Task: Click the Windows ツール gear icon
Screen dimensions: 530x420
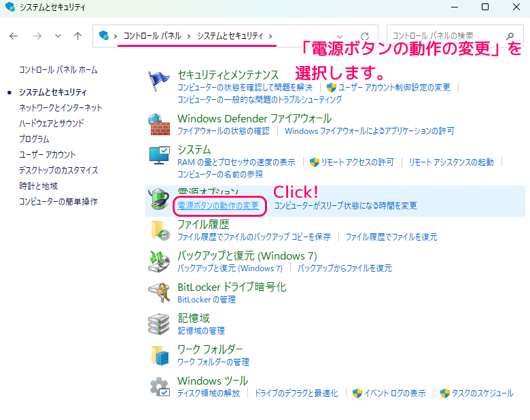Action: coord(160,387)
